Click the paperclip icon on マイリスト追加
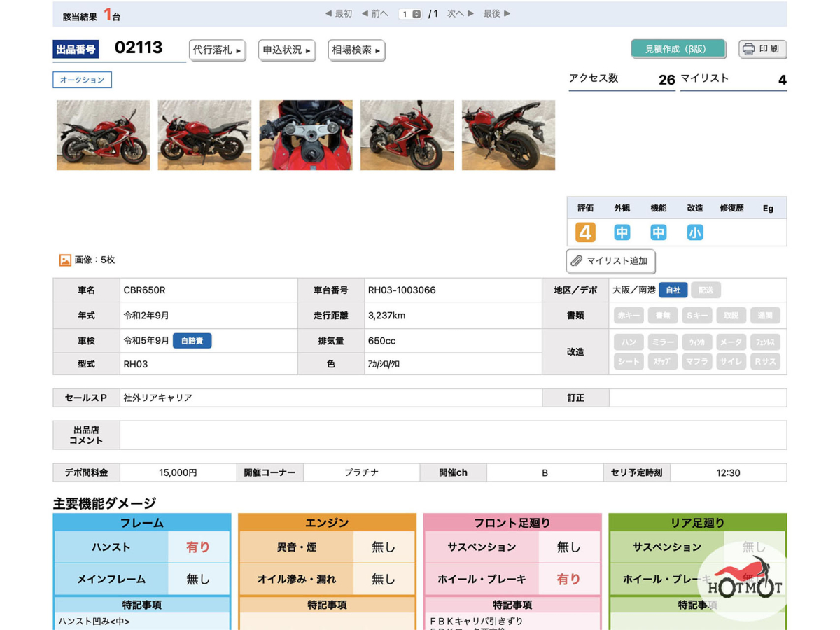 tap(577, 261)
